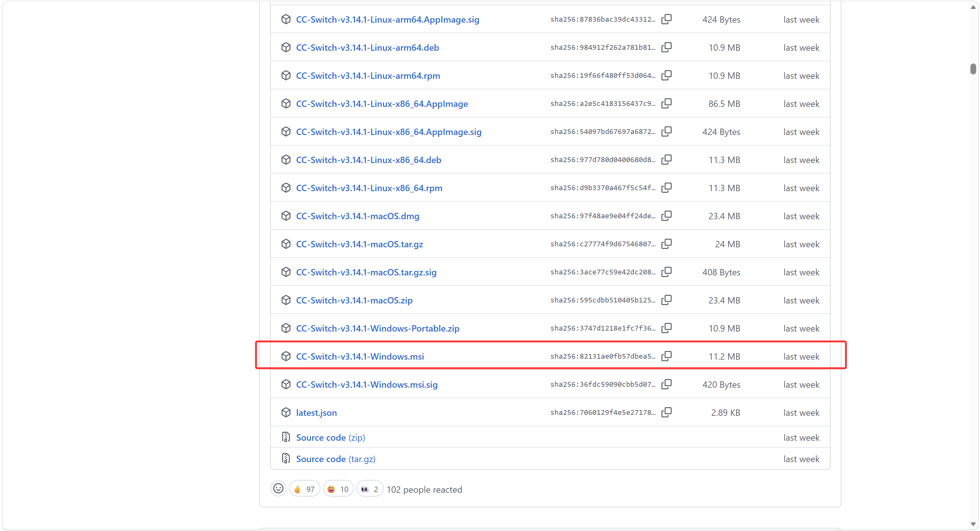Image resolution: width=980 pixels, height=531 pixels.
Task: Copy sha256 for macOS.tar.gz.sig
Action: tap(667, 272)
